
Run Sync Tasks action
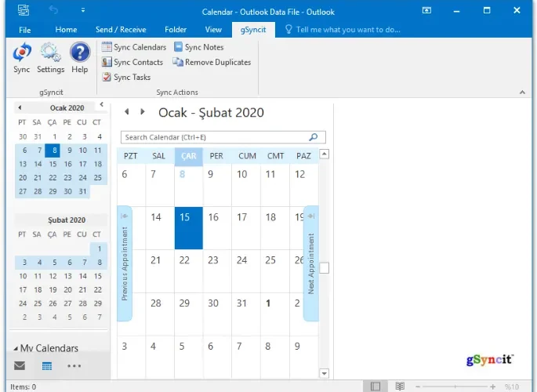click(x=126, y=77)
